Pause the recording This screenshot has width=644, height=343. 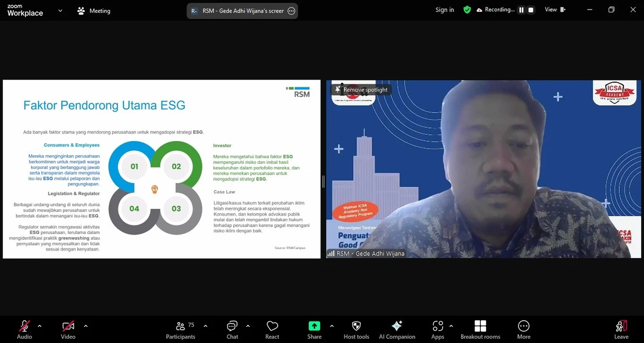click(x=521, y=9)
